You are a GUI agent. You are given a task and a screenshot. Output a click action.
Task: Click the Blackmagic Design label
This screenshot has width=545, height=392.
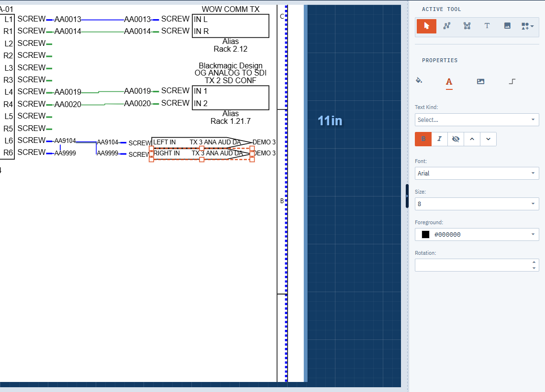[231, 65]
